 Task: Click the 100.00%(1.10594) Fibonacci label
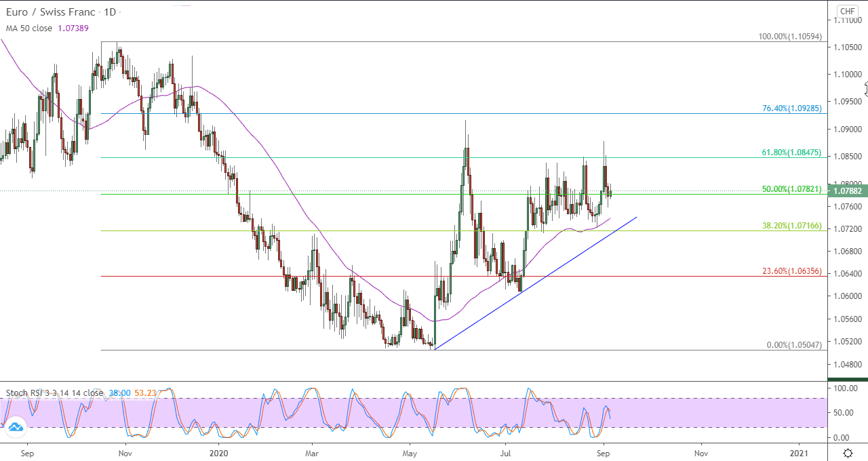click(789, 37)
